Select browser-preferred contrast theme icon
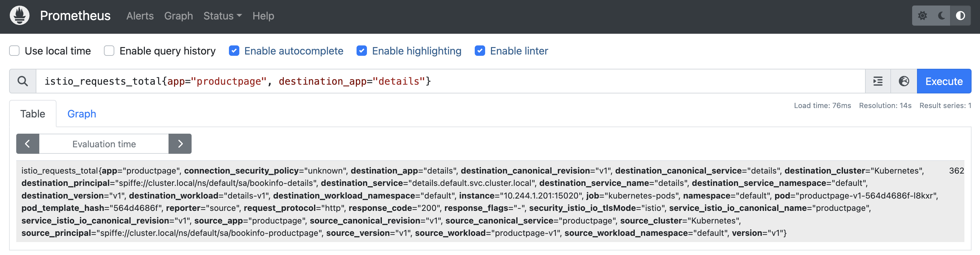Screen dimensions: 980x255 pos(960,16)
